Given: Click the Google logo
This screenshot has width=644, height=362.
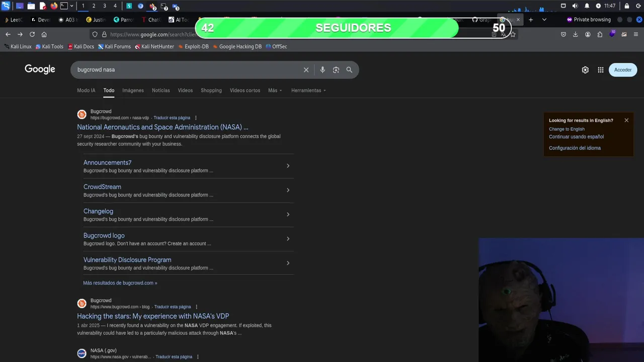Looking at the screenshot, I should point(40,69).
